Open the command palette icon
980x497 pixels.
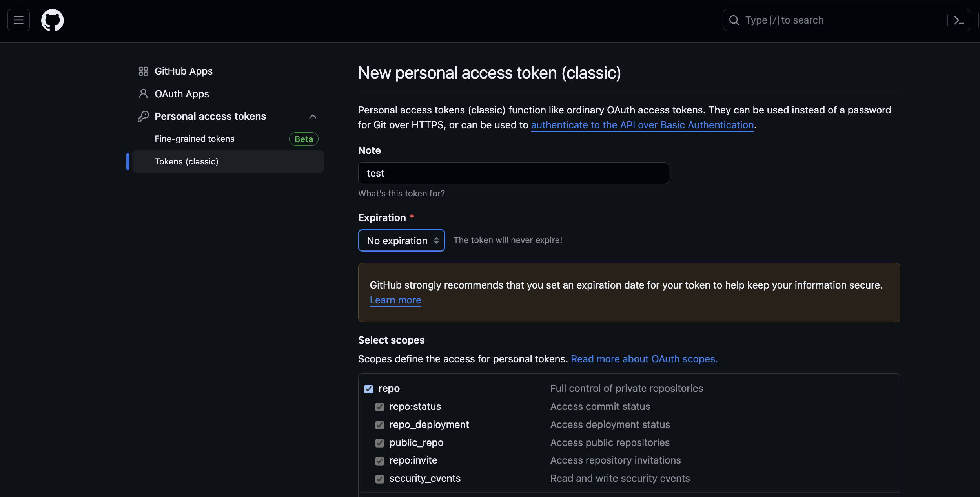(x=958, y=20)
